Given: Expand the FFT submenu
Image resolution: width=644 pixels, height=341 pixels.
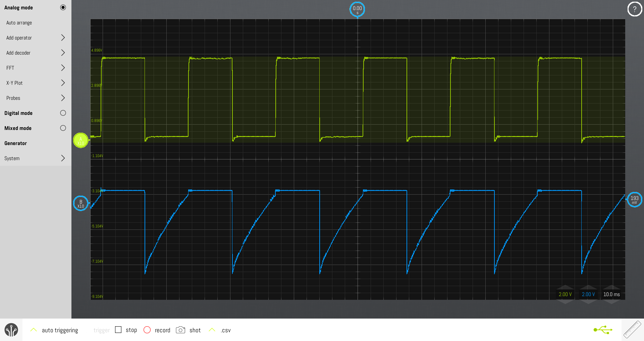Looking at the screenshot, I should click(x=63, y=68).
